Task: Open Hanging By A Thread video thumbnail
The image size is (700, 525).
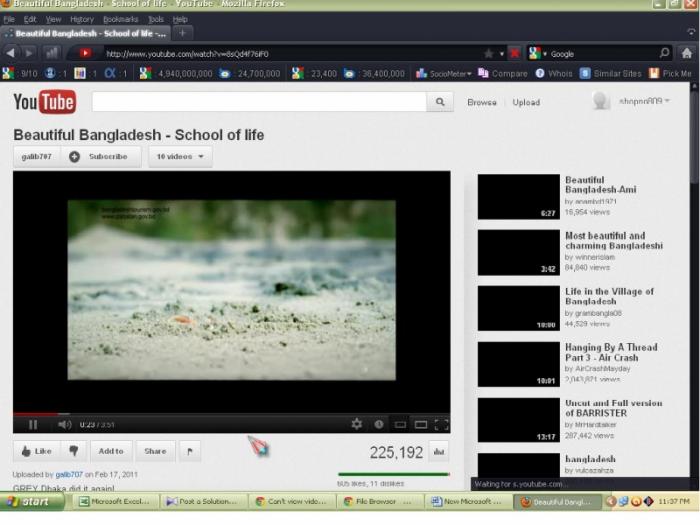Action: click(518, 364)
